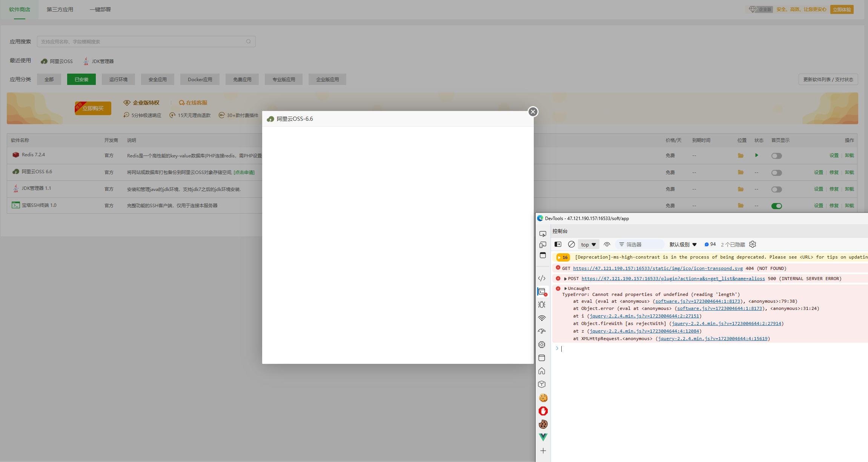
Task: Select the 企业版应用 category filter
Action: 327,79
